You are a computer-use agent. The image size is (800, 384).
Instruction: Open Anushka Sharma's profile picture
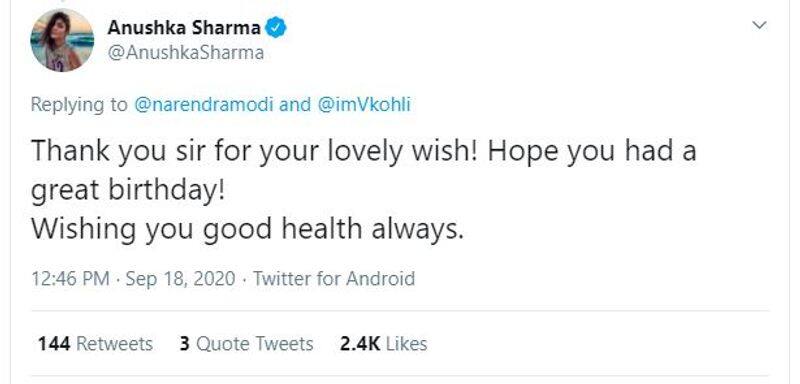pyautogui.click(x=62, y=40)
